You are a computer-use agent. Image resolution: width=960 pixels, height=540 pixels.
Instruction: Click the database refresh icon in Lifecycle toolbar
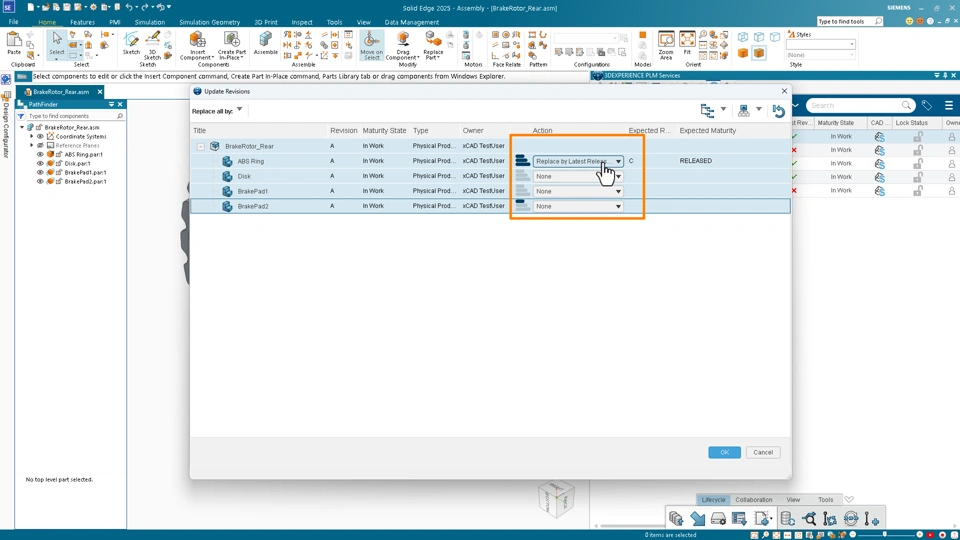pos(787,519)
